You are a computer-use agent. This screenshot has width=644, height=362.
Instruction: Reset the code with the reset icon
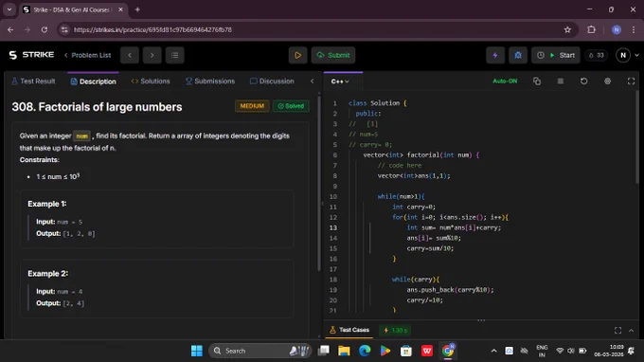[583, 81]
